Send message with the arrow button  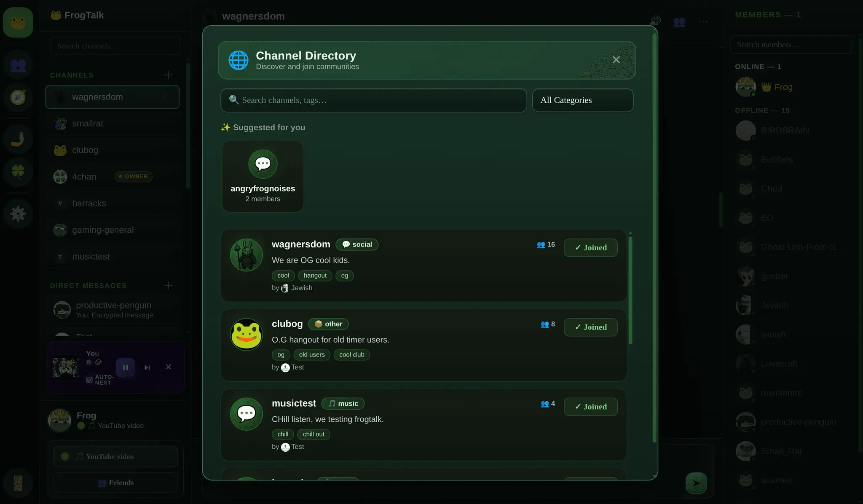696,483
